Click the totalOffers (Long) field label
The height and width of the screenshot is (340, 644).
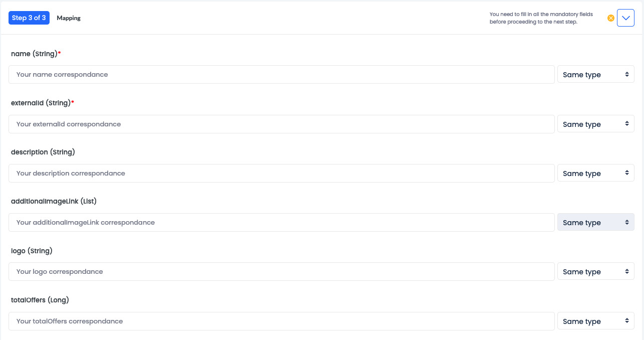(x=40, y=300)
